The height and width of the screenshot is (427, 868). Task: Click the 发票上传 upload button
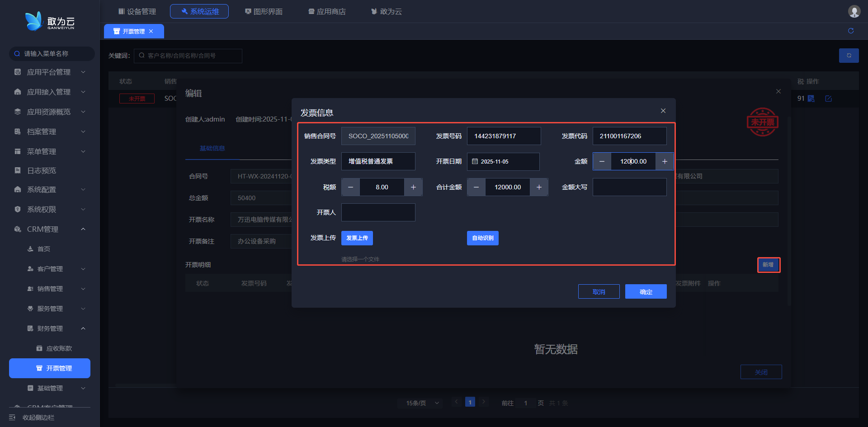[357, 238]
